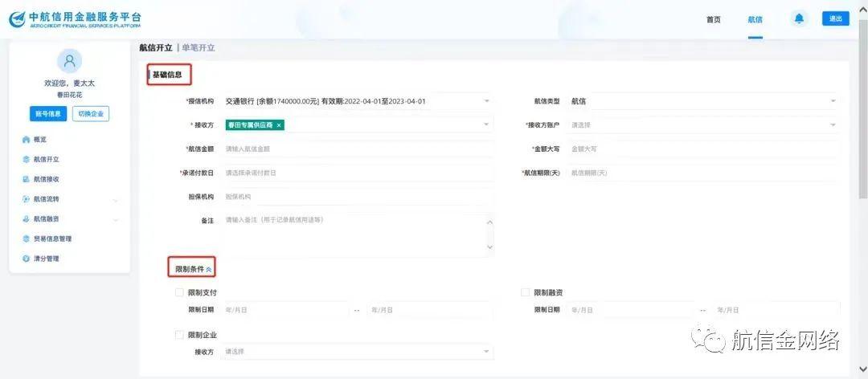Switch to the 航信 top tab
This screenshot has height=379, width=868.
pyautogui.click(x=755, y=20)
